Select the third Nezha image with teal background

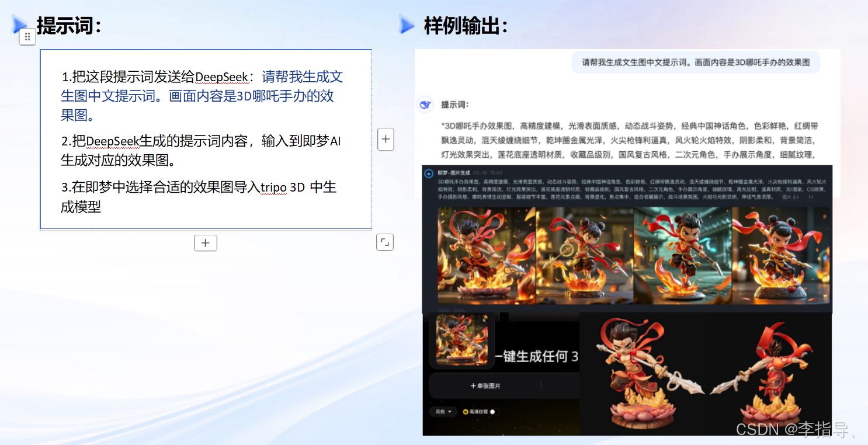[x=683, y=255]
